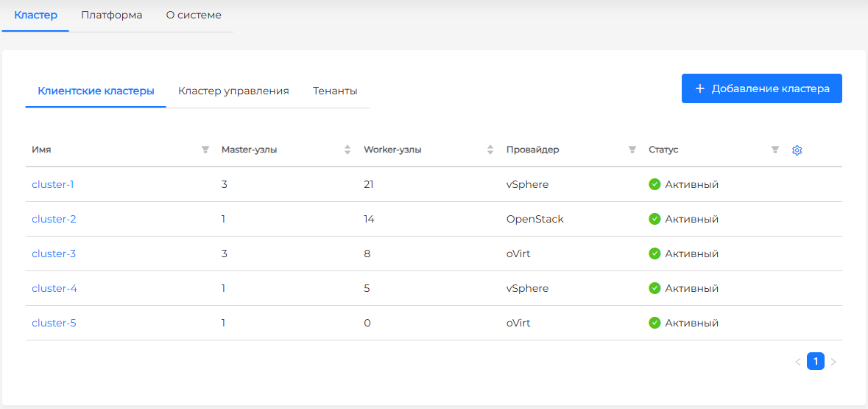Open the cluster-3 link
This screenshot has height=409, width=868.
[54, 254]
